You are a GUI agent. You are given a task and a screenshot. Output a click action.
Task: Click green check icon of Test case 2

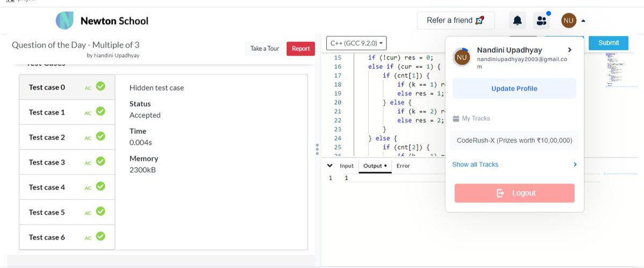pyautogui.click(x=100, y=137)
